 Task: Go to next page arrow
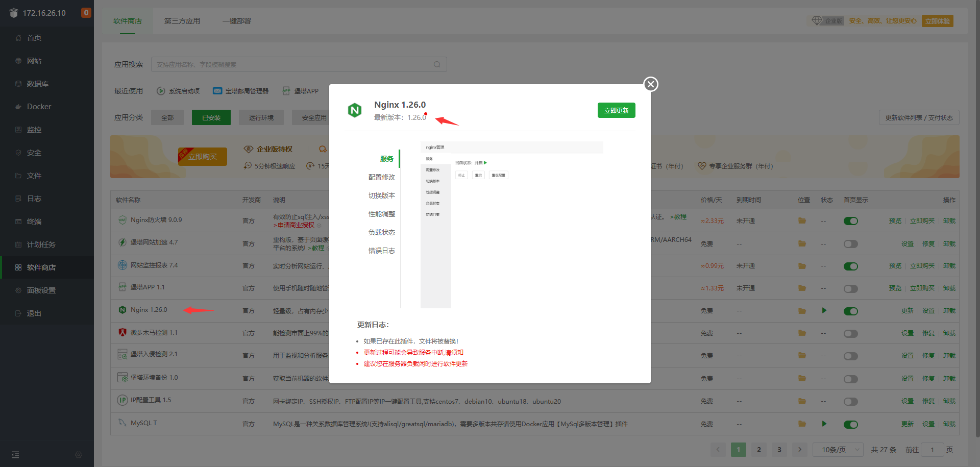pyautogui.click(x=800, y=450)
